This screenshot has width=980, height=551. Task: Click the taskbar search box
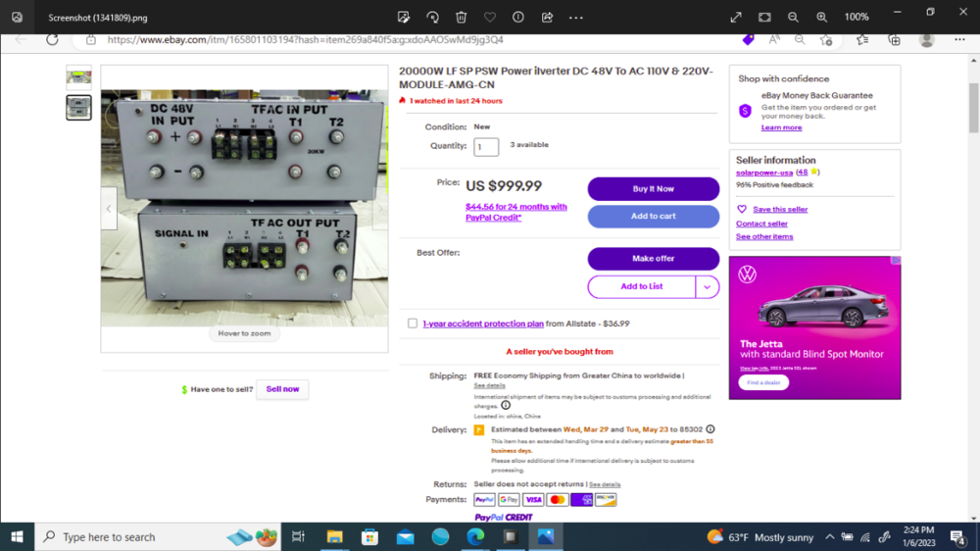tap(158, 536)
